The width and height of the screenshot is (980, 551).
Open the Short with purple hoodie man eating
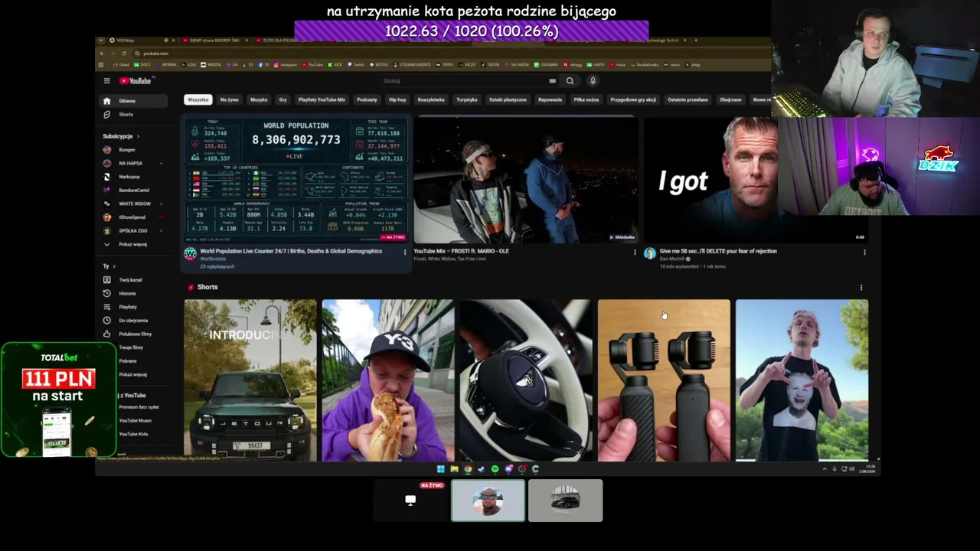pyautogui.click(x=388, y=380)
